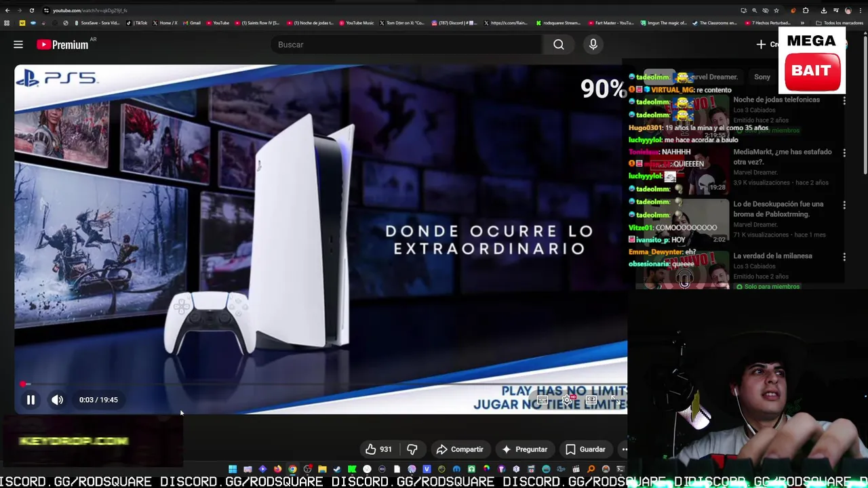This screenshot has width=868, height=488.
Task: Start voice search with microphone icon
Action: coord(593,45)
